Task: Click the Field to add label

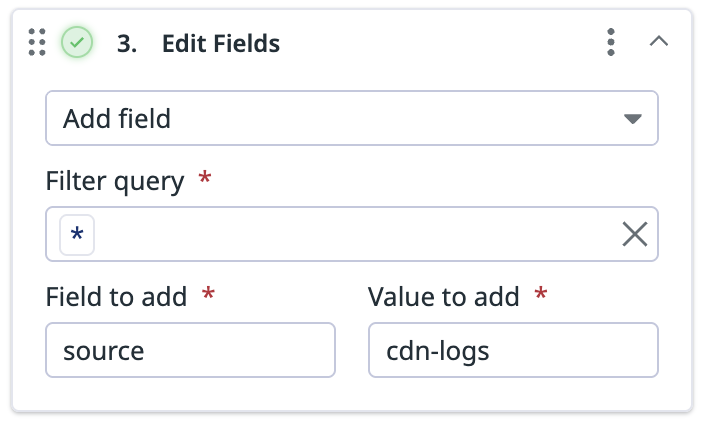Action: tap(116, 297)
